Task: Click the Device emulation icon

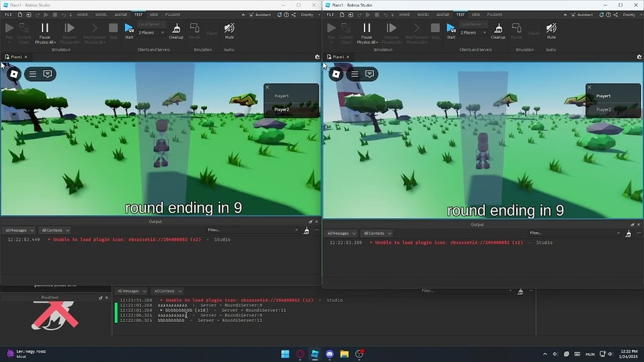Action: [195, 29]
